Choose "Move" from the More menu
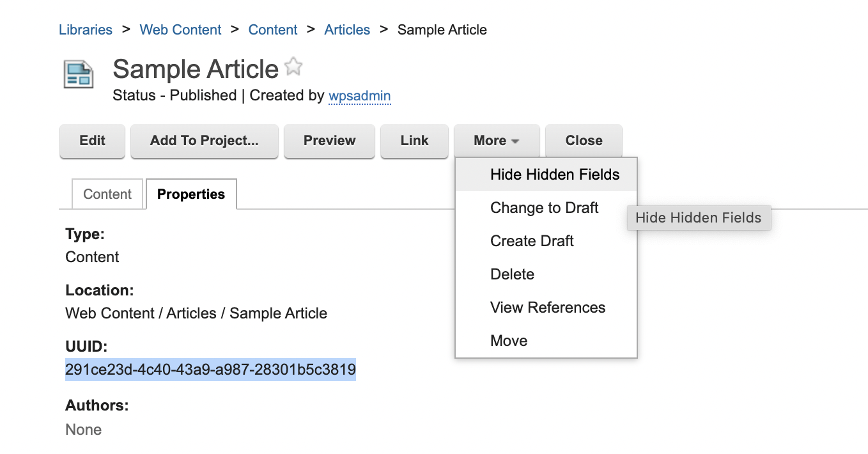 [509, 340]
